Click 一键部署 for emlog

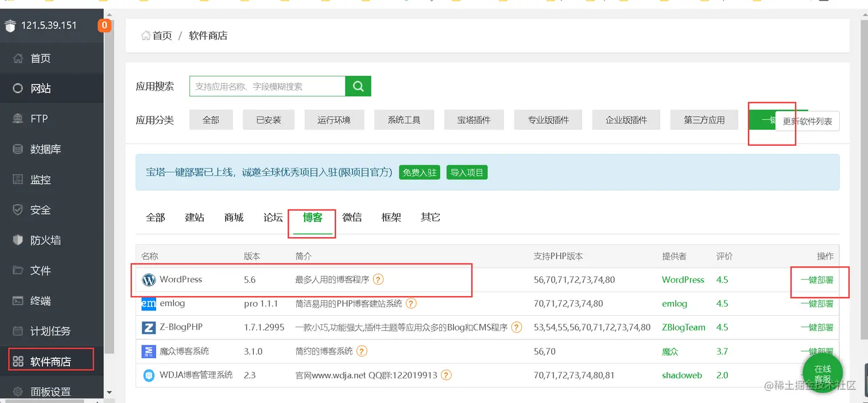pyautogui.click(x=817, y=304)
